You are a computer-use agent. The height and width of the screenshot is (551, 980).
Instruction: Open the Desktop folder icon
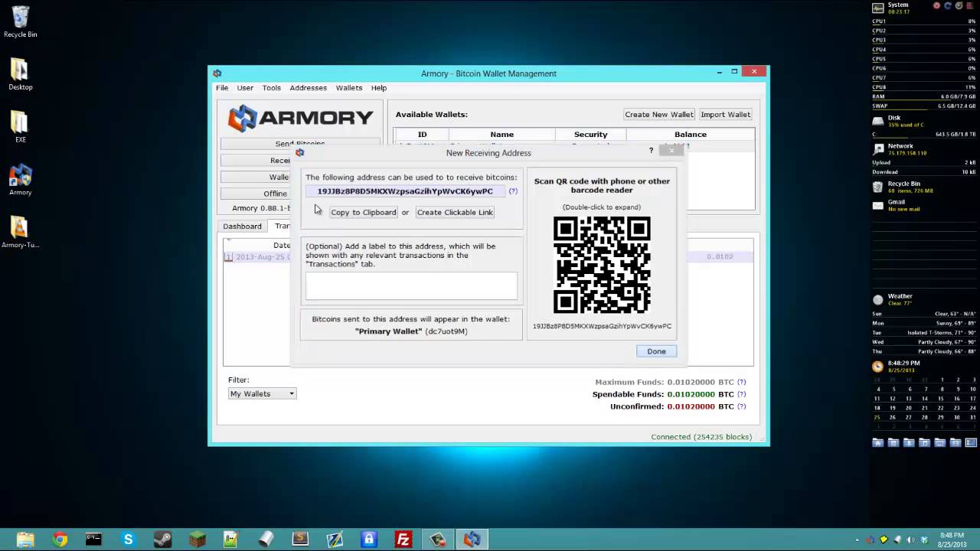coord(21,74)
